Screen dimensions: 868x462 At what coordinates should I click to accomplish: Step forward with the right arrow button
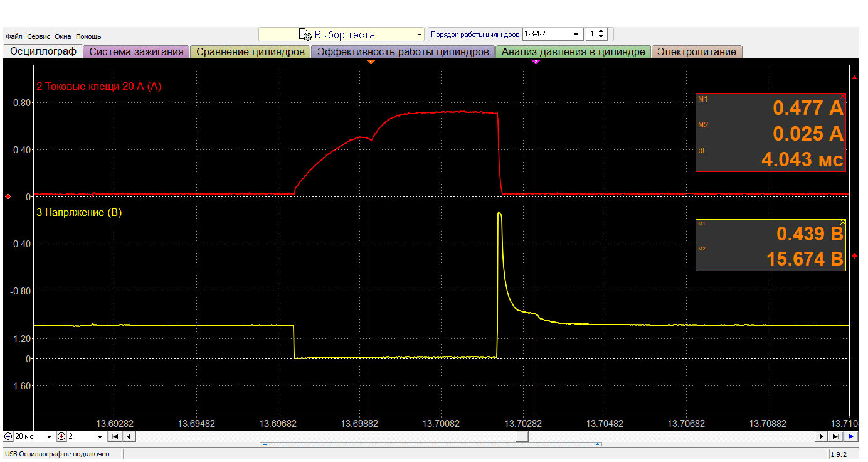[822, 436]
